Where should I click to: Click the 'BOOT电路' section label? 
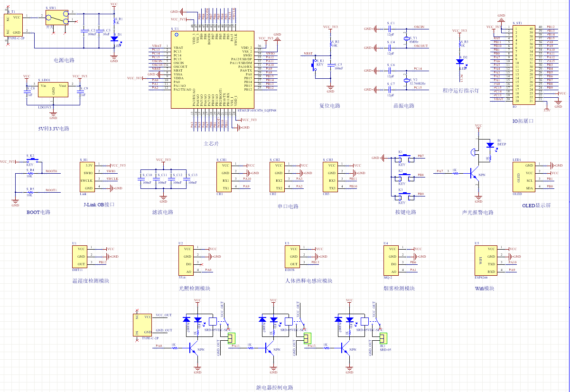38,212
